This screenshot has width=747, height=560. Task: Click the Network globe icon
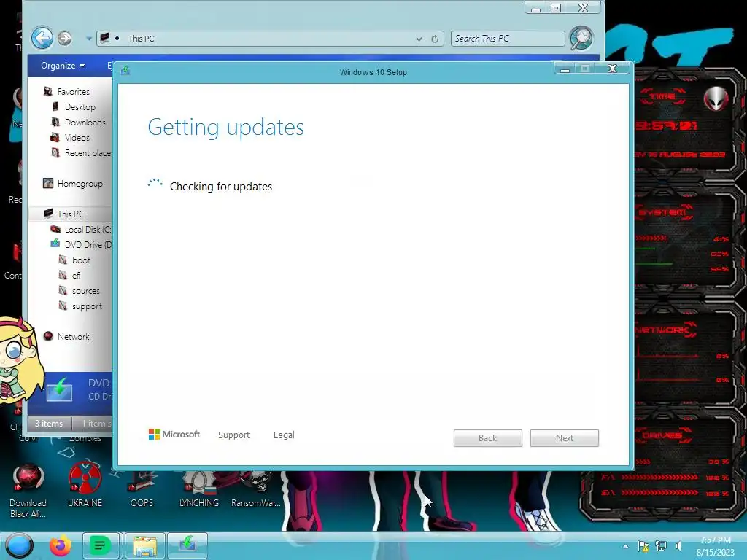click(47, 336)
